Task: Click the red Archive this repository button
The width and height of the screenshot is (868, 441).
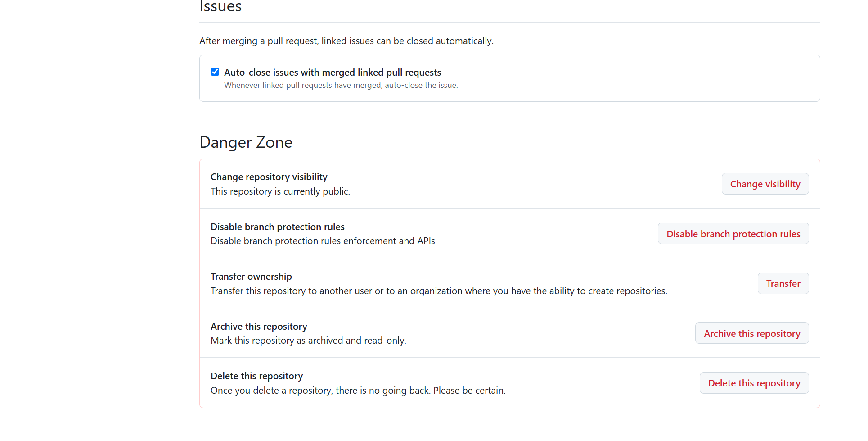Action: click(752, 333)
